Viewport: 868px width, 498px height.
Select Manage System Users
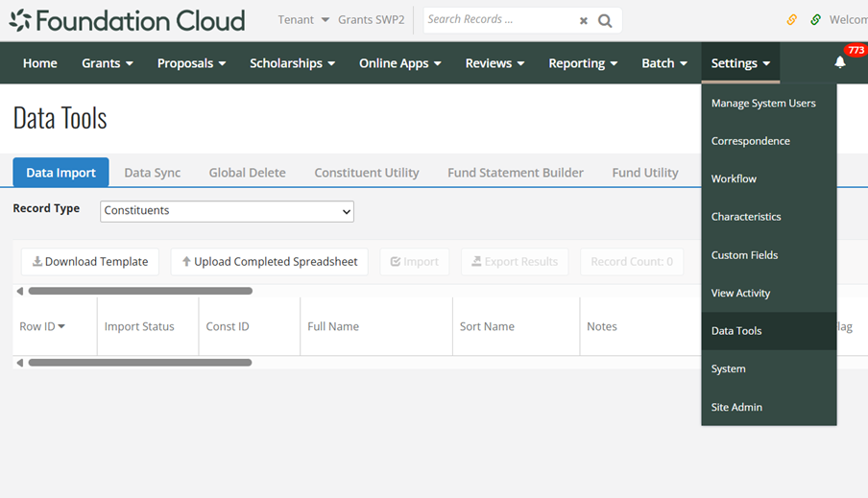769,103
